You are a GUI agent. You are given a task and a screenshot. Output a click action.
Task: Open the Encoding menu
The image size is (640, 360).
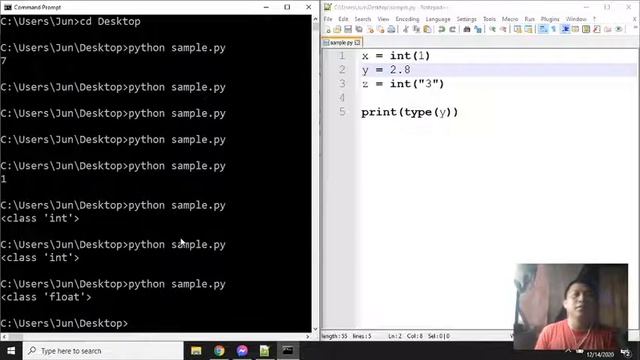pyautogui.click(x=407, y=19)
